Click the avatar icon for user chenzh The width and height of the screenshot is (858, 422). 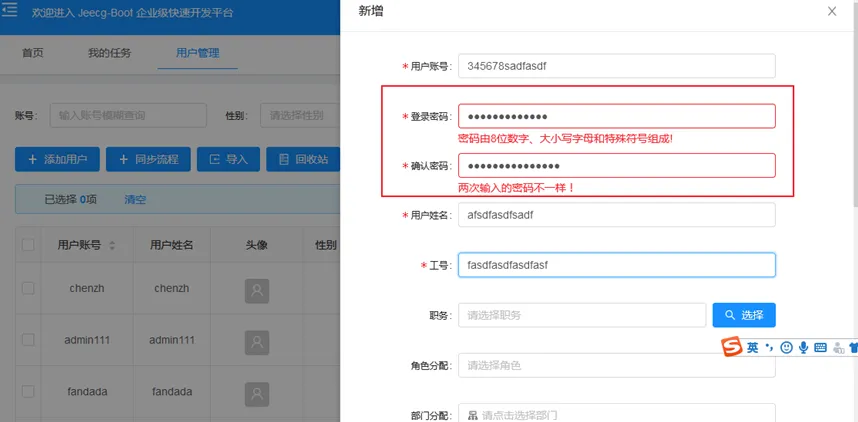(257, 290)
